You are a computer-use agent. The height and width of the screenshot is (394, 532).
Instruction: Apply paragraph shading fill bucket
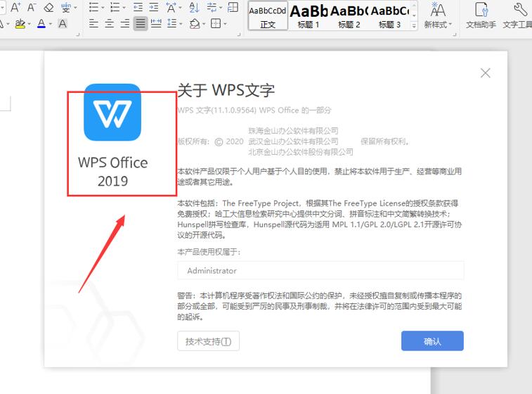pyautogui.click(x=195, y=23)
